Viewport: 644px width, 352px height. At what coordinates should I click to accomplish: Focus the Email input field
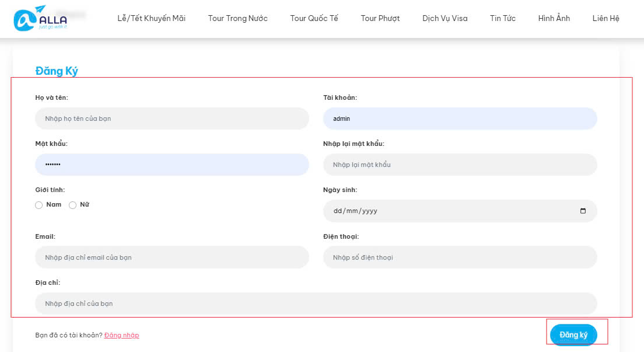pos(172,257)
